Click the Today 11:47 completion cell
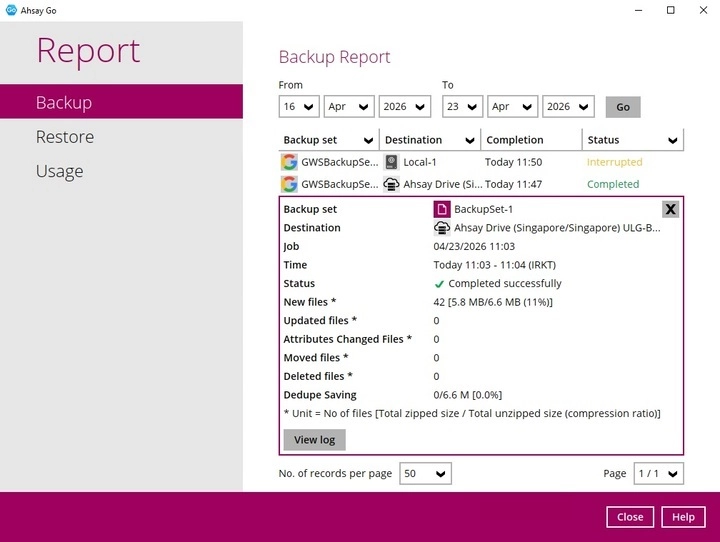720x542 pixels. point(513,184)
